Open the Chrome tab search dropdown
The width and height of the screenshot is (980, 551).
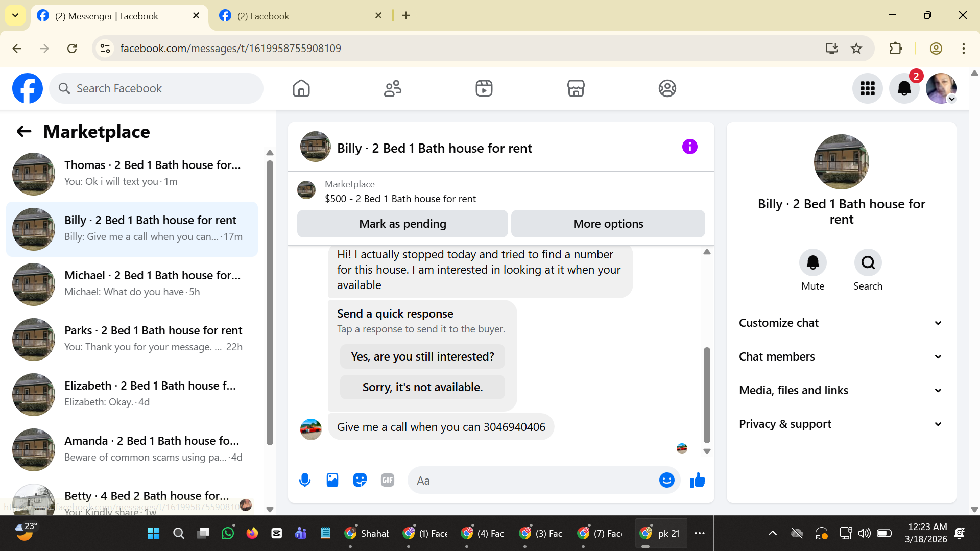point(15,15)
